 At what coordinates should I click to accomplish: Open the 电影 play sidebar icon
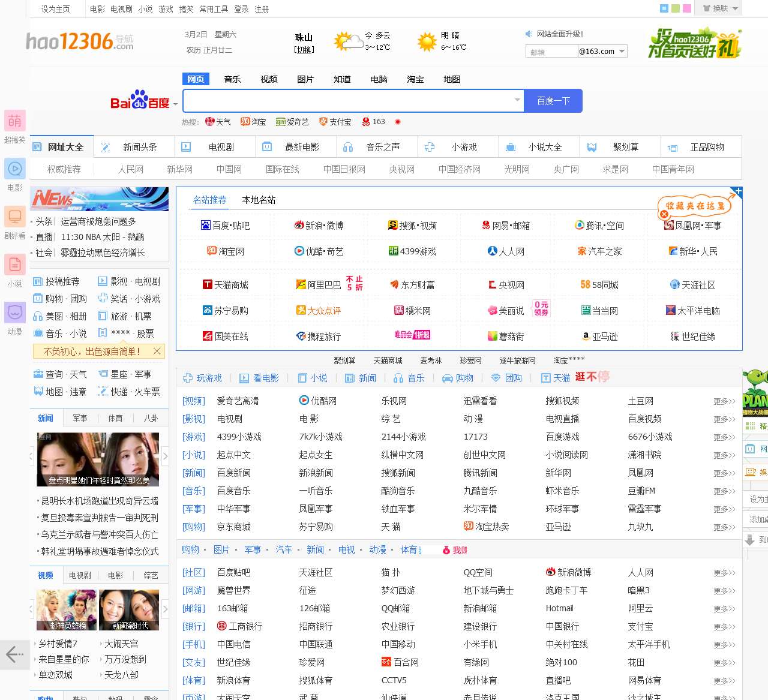coord(14,169)
